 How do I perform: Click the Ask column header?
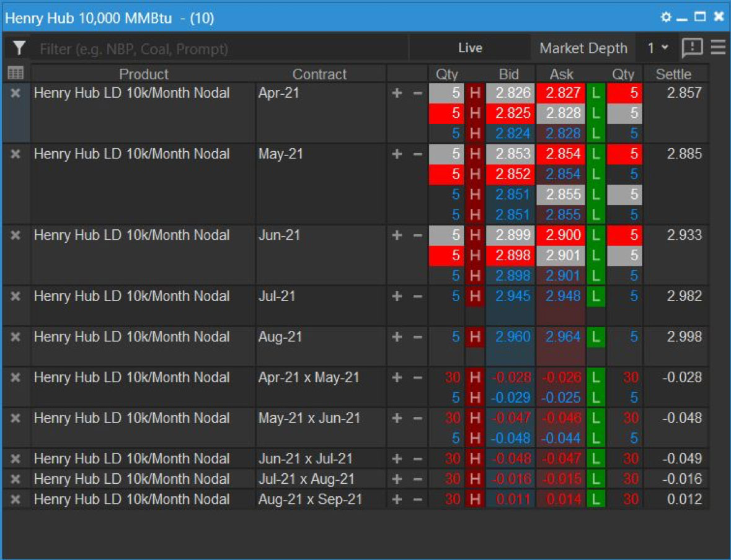pyautogui.click(x=561, y=74)
